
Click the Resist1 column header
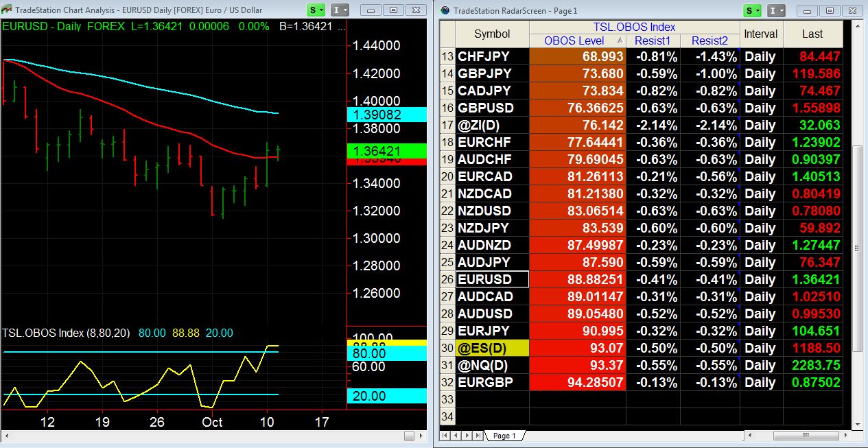click(653, 40)
